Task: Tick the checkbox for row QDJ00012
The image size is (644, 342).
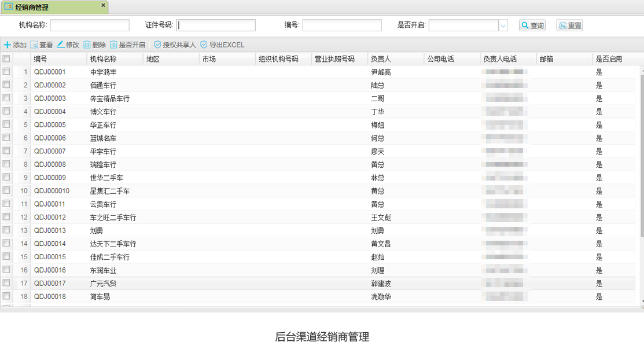Action: [x=6, y=217]
